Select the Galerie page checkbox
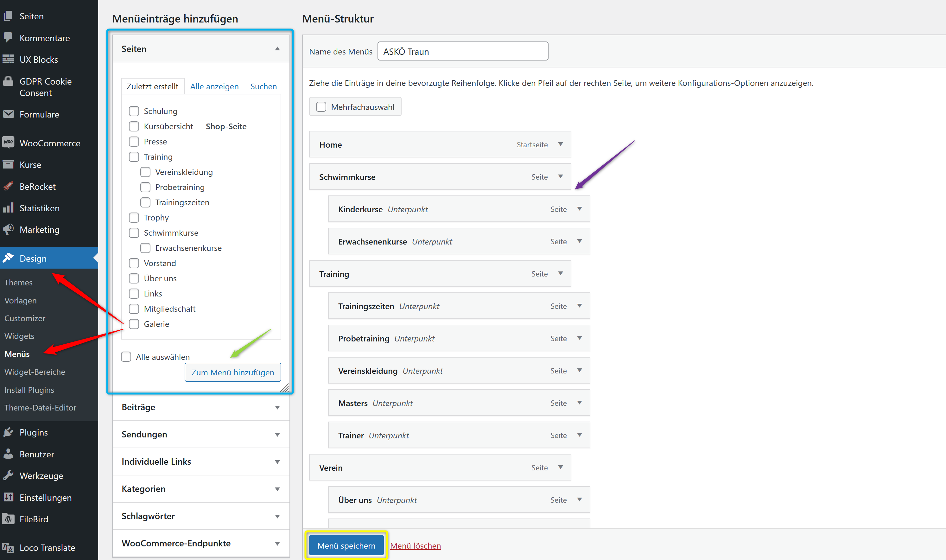The height and width of the screenshot is (560, 946). click(x=134, y=324)
